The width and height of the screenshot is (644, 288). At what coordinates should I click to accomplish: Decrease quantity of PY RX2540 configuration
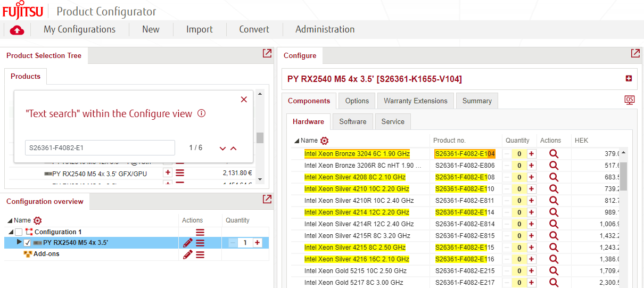[x=233, y=243]
